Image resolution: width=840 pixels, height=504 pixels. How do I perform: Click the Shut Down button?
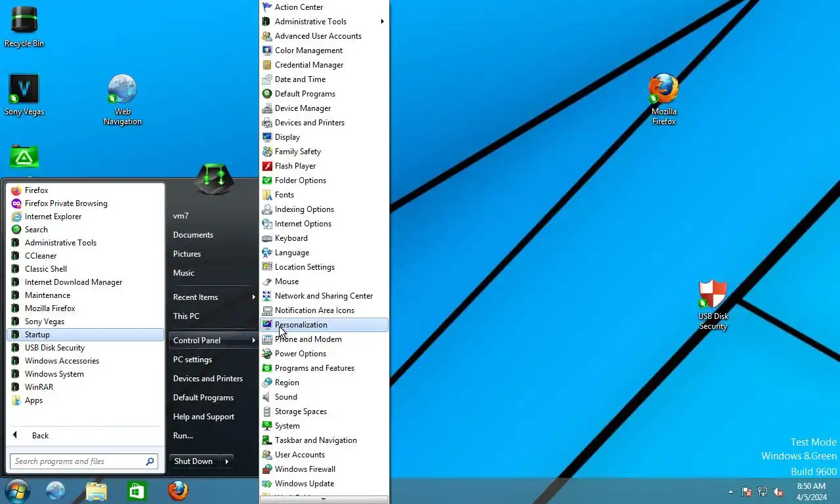click(x=194, y=461)
